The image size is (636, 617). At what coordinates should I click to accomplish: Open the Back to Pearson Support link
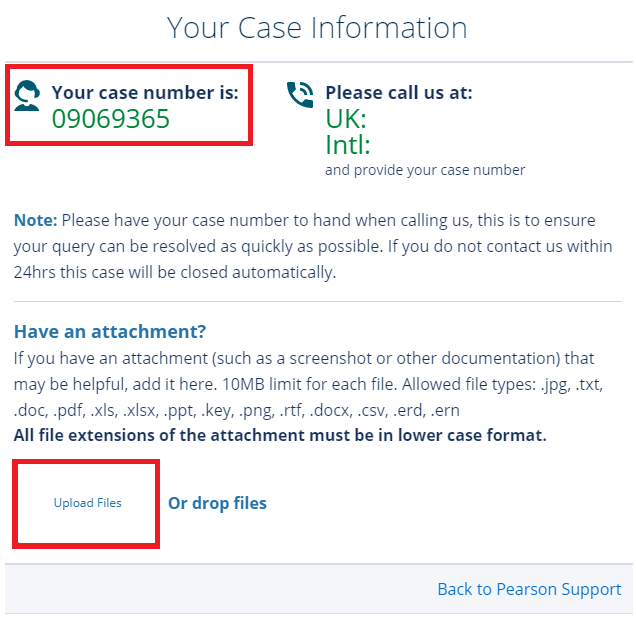529,589
